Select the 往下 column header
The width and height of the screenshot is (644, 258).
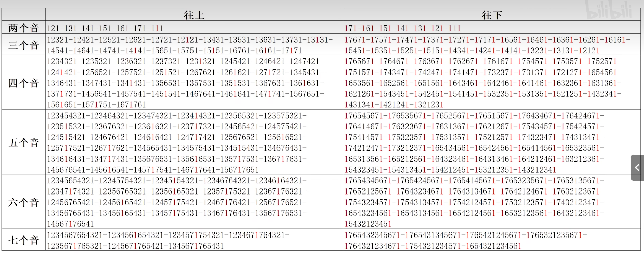point(492,15)
